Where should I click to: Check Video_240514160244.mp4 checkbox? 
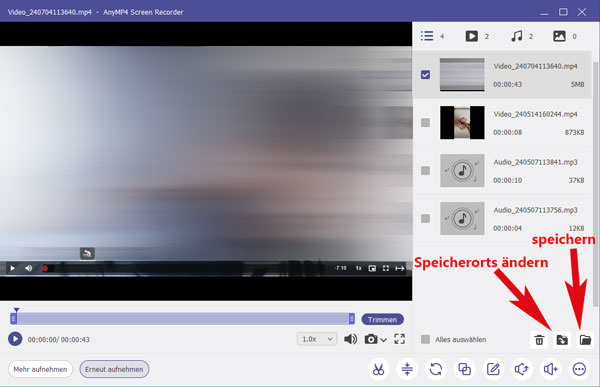pos(426,122)
